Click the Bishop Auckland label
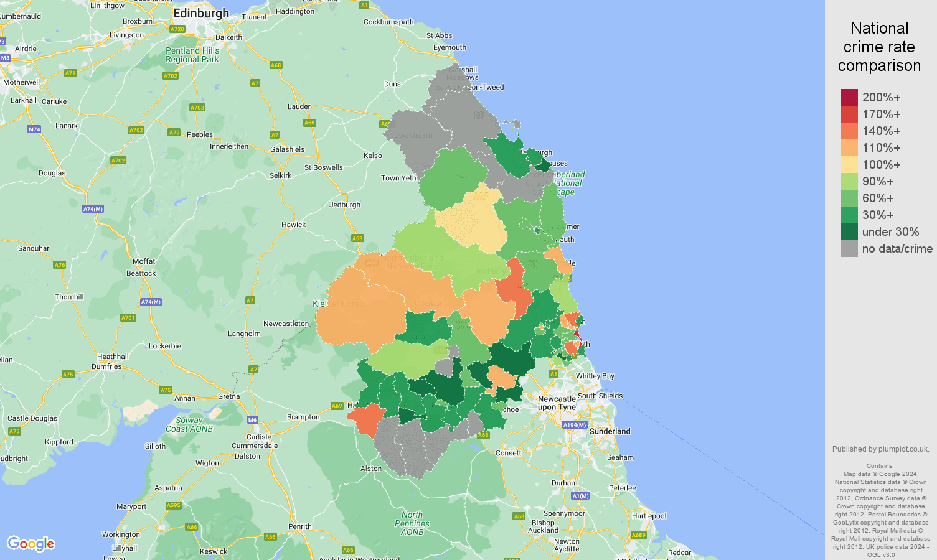 coord(544,526)
